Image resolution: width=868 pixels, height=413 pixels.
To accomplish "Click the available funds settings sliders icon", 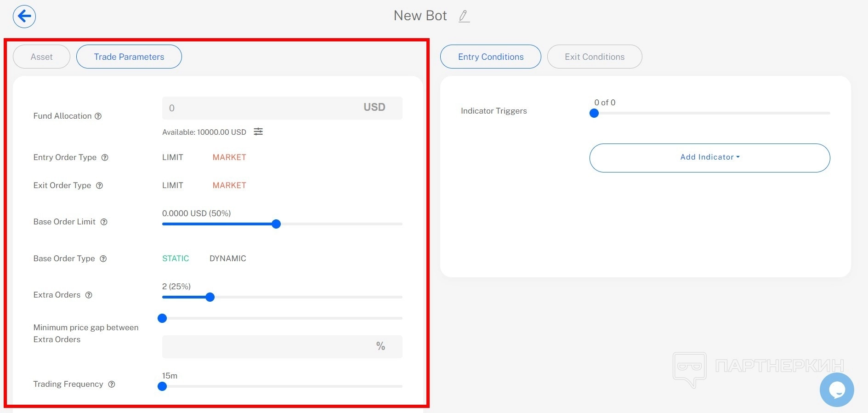I will [259, 132].
